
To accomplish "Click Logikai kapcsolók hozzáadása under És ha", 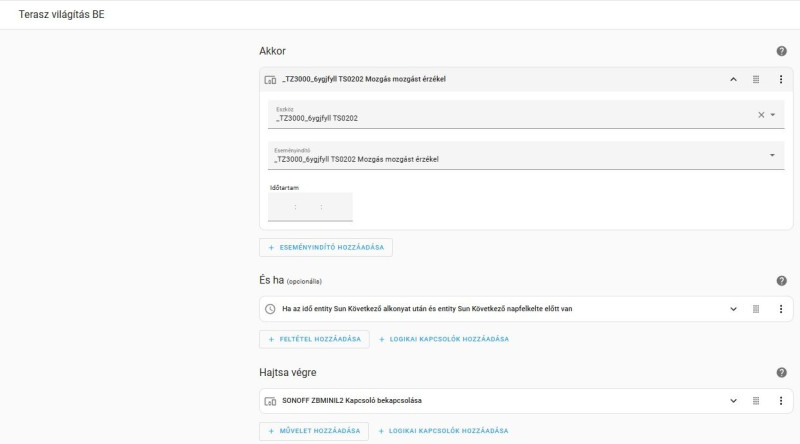I will coord(443,339).
